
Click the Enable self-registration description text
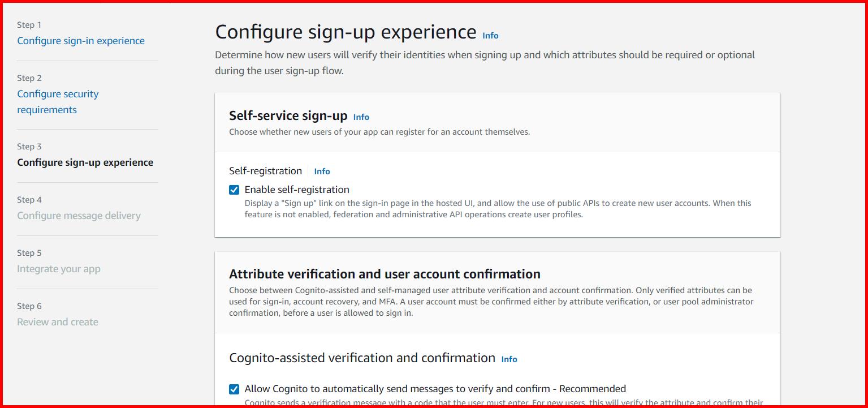point(498,208)
